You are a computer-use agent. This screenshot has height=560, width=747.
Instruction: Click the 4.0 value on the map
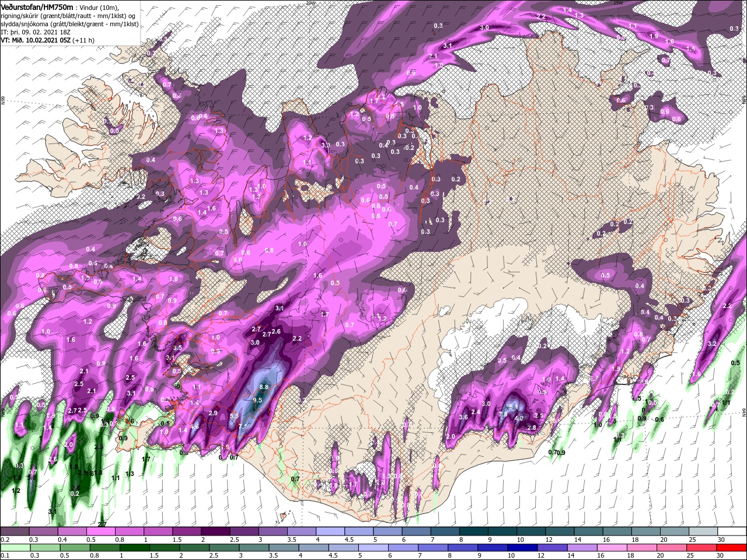[x=518, y=418]
